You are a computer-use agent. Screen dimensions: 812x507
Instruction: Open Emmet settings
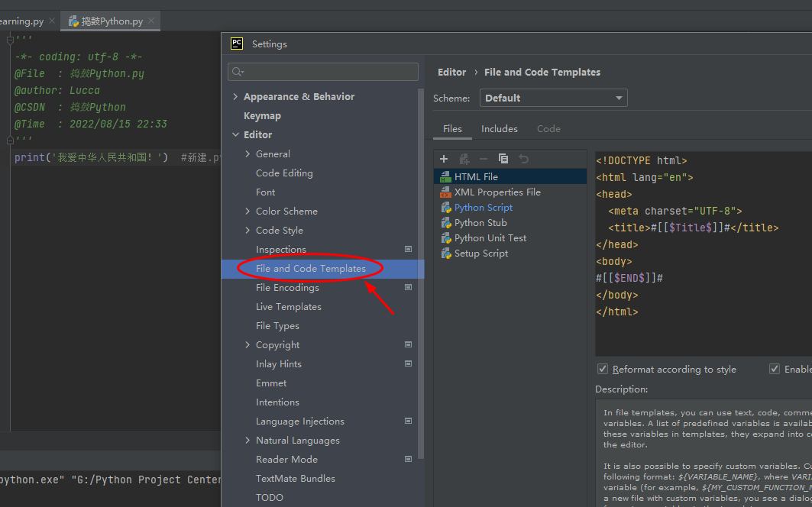(271, 383)
